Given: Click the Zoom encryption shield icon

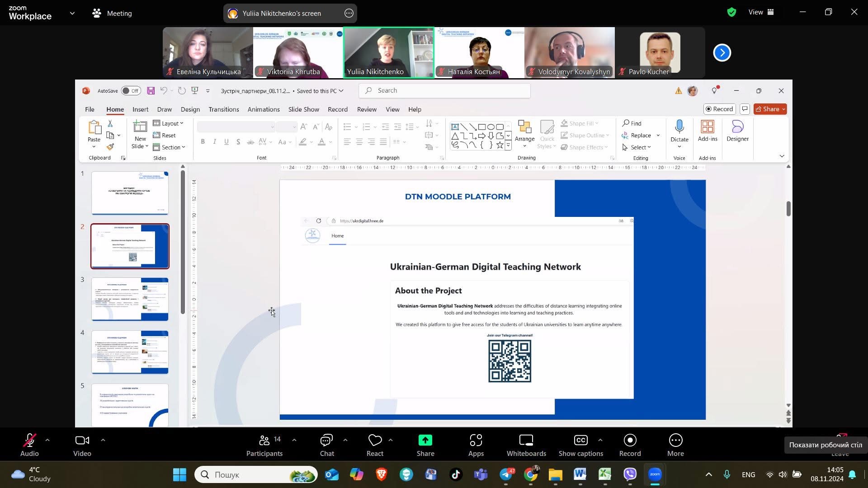Looking at the screenshot, I should (731, 12).
